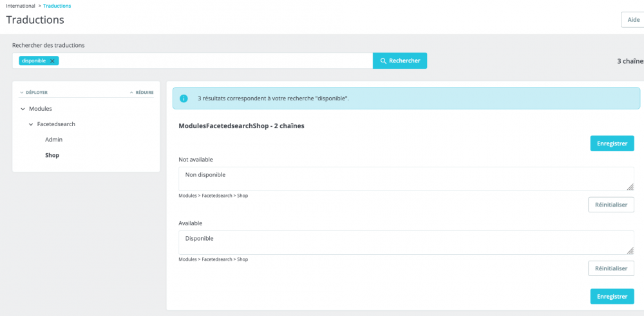644x316 pixels.
Task: Click the International breadcrumb link
Action: (x=20, y=6)
